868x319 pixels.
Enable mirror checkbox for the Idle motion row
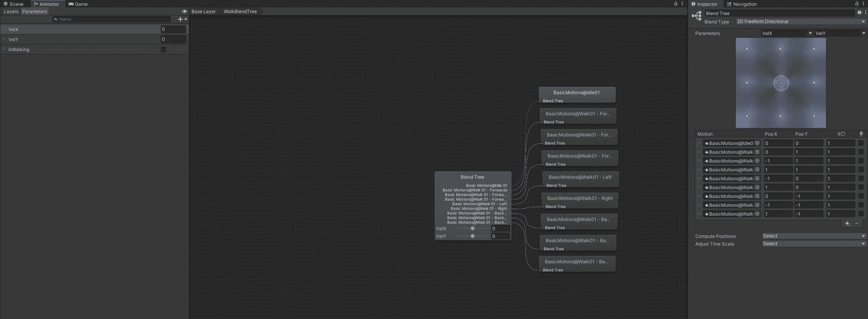861,143
